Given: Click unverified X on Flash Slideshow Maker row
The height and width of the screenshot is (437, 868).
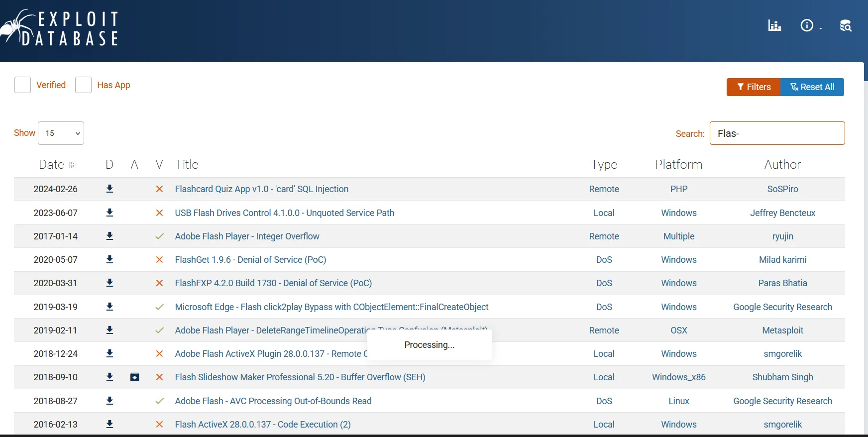Looking at the screenshot, I should click(159, 377).
